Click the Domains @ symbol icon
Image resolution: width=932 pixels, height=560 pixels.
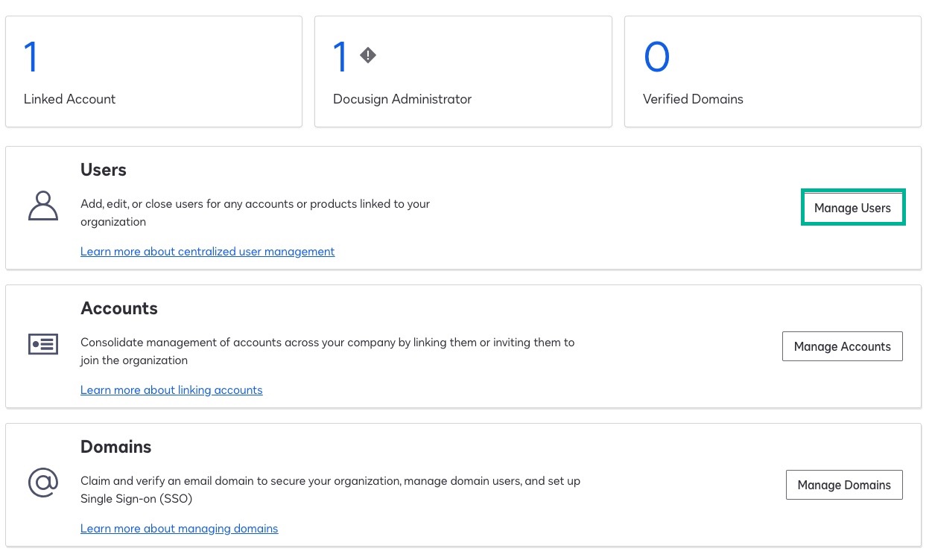[x=42, y=483]
